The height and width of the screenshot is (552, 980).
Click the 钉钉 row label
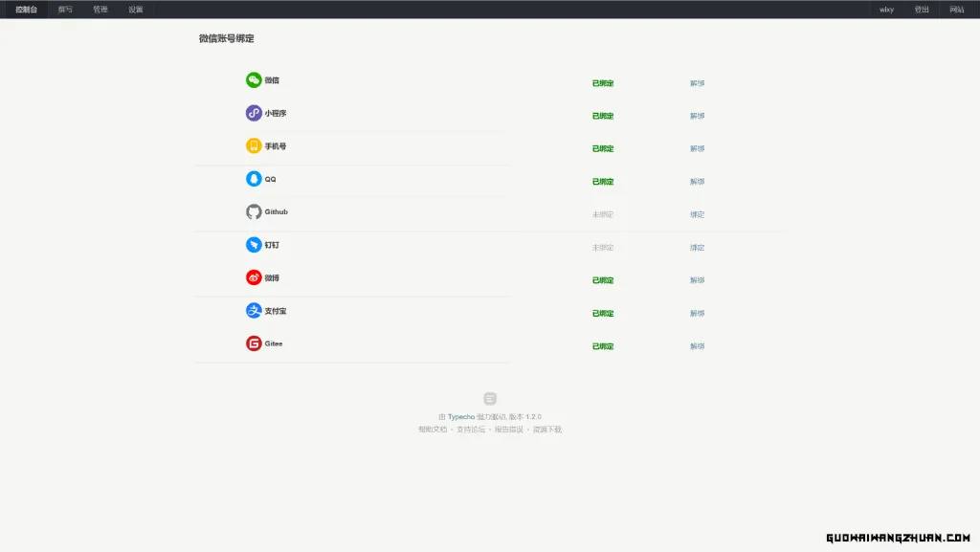tap(271, 246)
